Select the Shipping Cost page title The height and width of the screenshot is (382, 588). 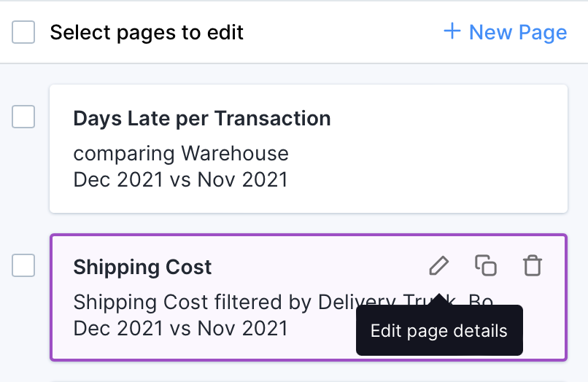pyautogui.click(x=142, y=267)
